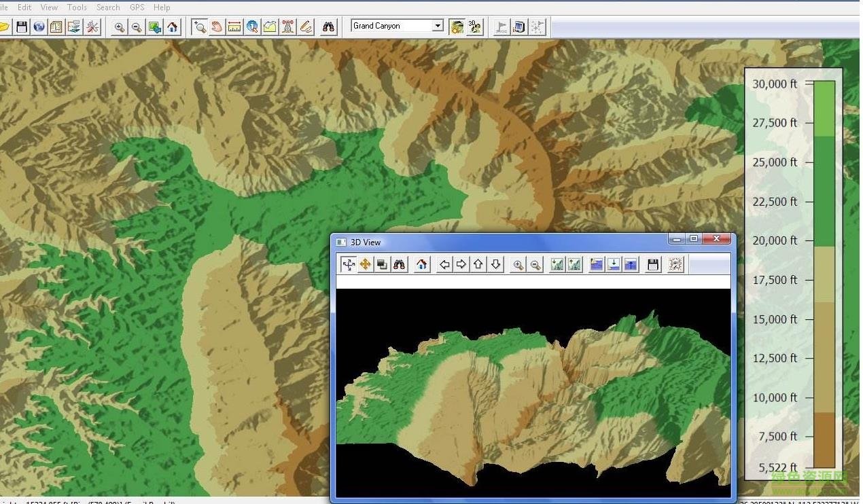The width and height of the screenshot is (863, 504).
Task: Increase terrain exaggeration in 3D View toolbar
Action: tap(574, 264)
